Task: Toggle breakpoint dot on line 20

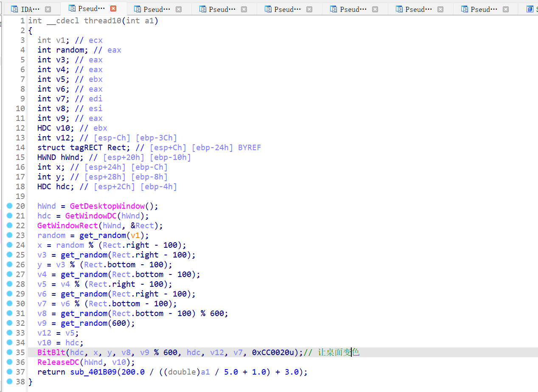Action: point(9,206)
